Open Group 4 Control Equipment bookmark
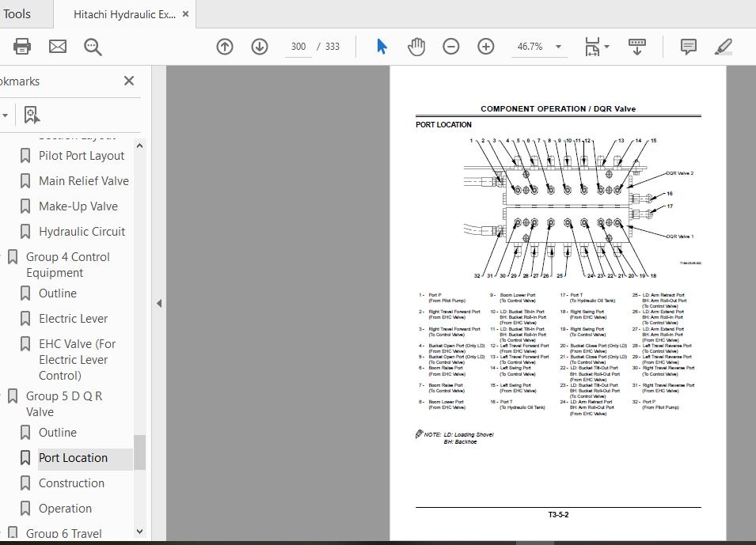The height and width of the screenshot is (545, 756). 68,264
